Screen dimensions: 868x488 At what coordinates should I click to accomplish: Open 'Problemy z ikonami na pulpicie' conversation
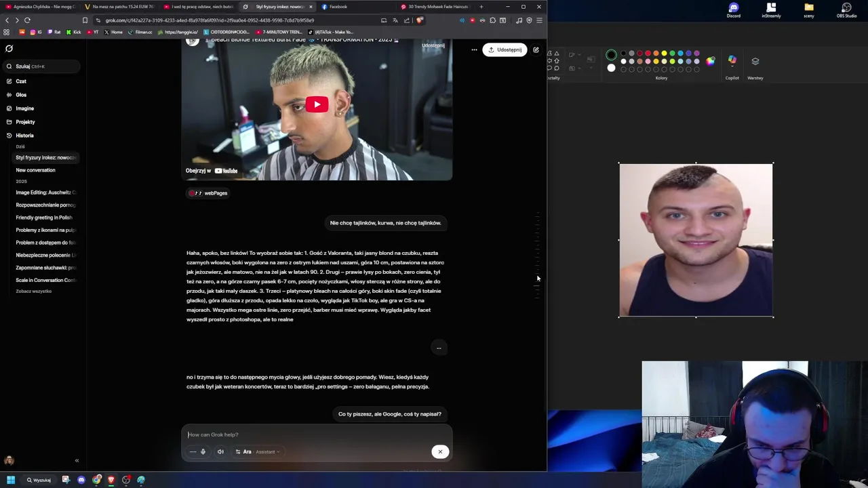click(x=45, y=230)
